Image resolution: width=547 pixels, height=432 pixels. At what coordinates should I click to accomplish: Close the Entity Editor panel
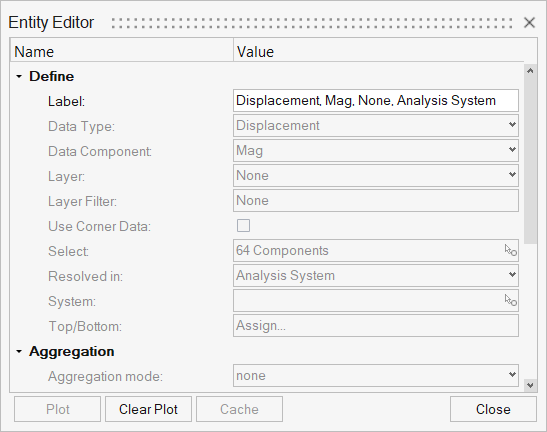(x=529, y=23)
